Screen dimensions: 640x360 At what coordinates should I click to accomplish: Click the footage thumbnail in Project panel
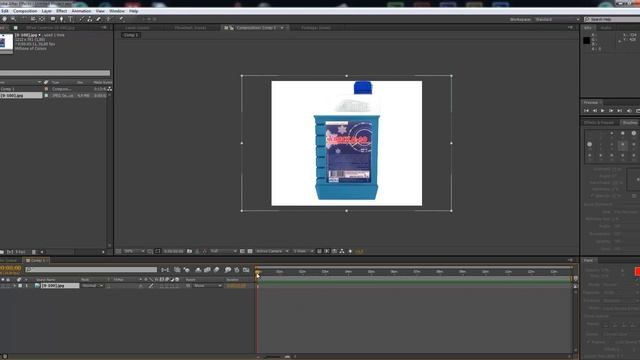point(6,43)
